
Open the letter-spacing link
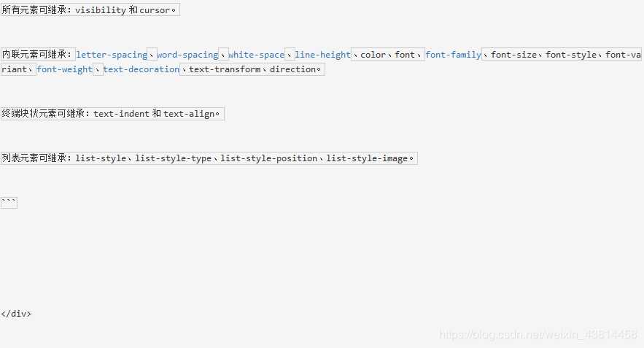pyautogui.click(x=112, y=55)
